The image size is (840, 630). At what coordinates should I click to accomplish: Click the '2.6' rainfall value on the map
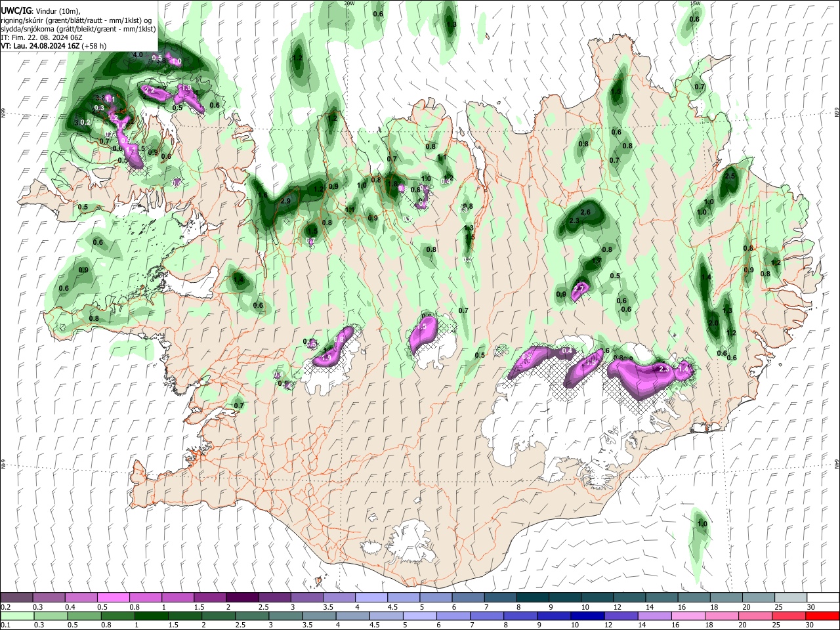pyautogui.click(x=586, y=212)
